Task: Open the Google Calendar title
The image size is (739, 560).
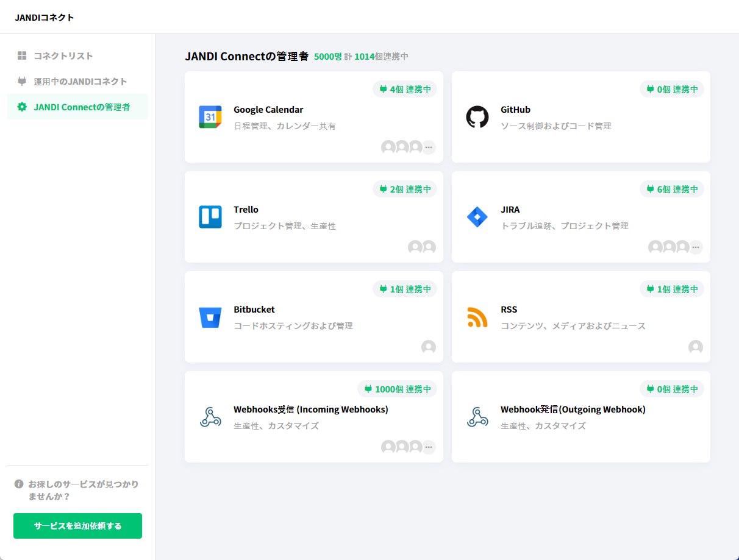Action: point(268,110)
